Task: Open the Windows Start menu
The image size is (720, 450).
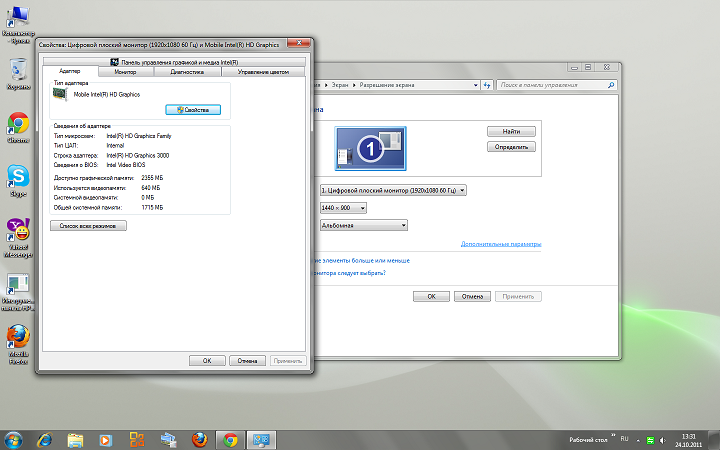Action: pyautogui.click(x=13, y=440)
